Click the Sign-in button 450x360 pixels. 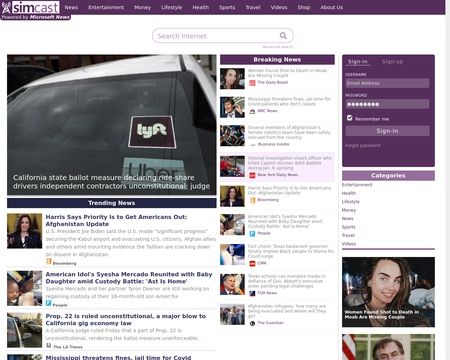387,131
